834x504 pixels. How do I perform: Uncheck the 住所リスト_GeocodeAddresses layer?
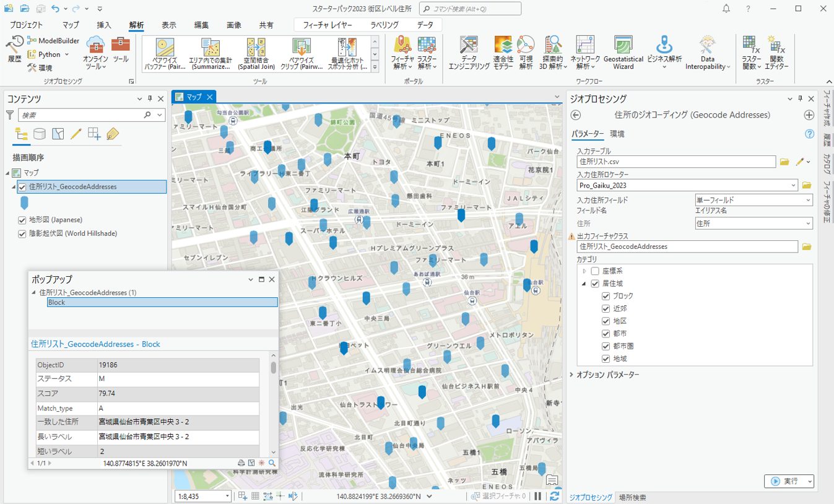click(22, 187)
